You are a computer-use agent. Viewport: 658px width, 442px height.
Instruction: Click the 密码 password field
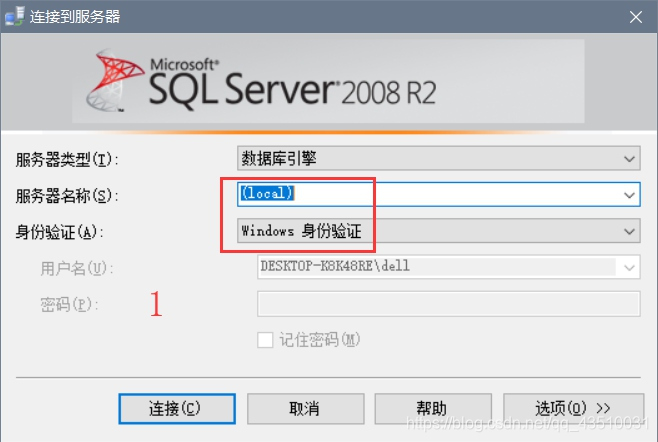(449, 303)
